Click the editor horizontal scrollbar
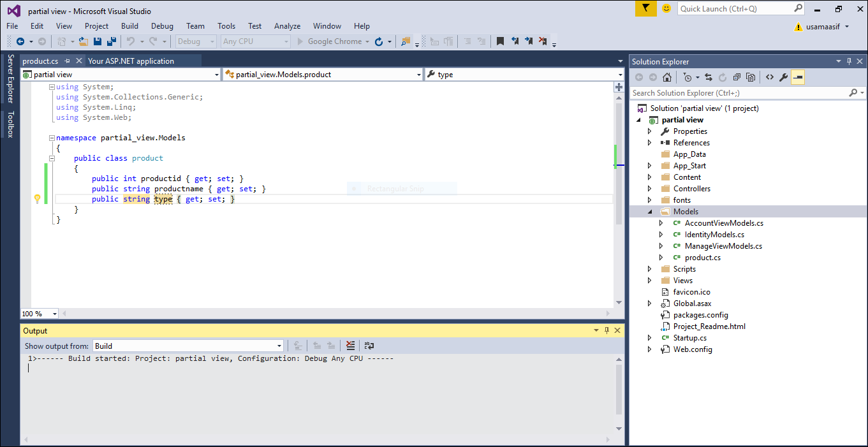Viewport: 868px width, 447px height. [x=337, y=314]
